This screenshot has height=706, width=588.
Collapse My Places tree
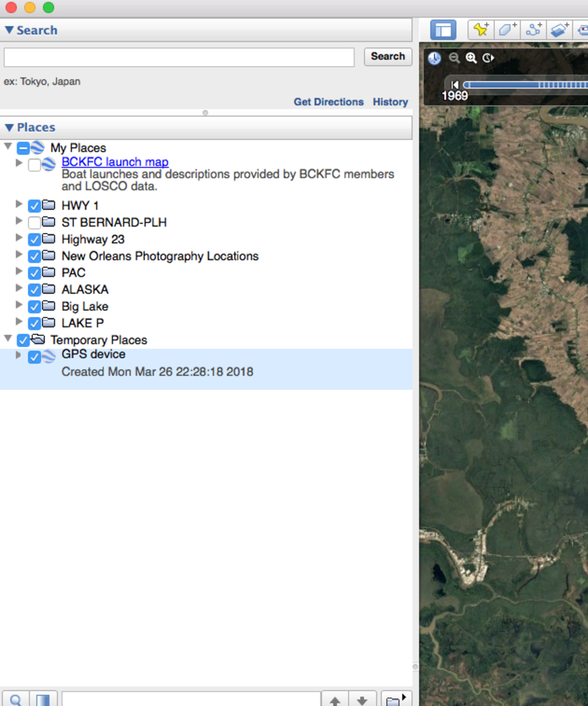coord(8,145)
